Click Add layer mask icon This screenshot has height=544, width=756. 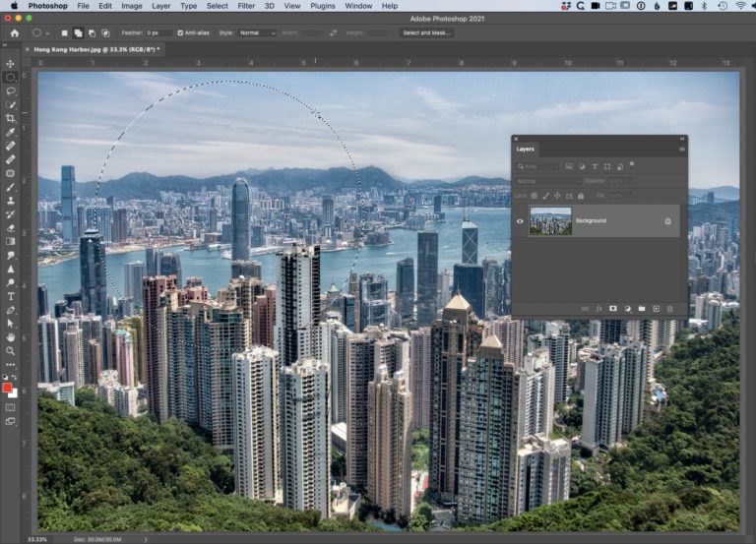coord(613,308)
